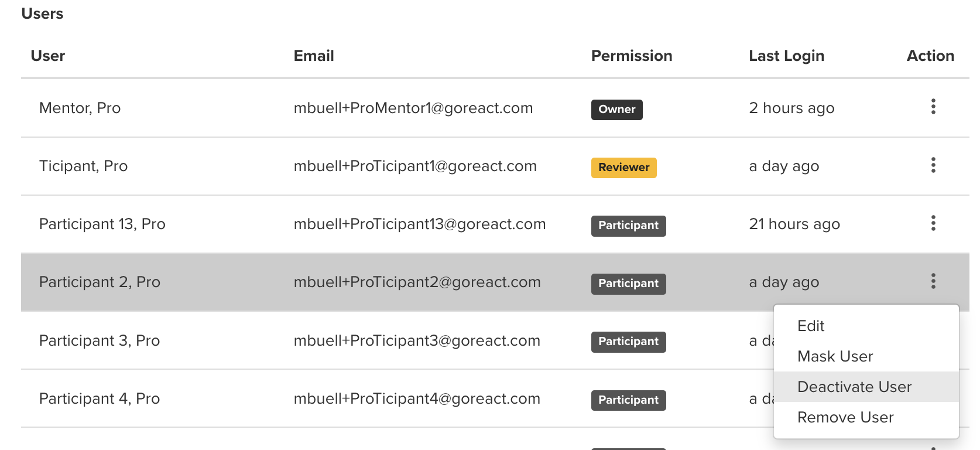Viewport: 980px width, 450px height.
Task: Open kebab menu for Participant 13, Pro
Action: tap(933, 223)
